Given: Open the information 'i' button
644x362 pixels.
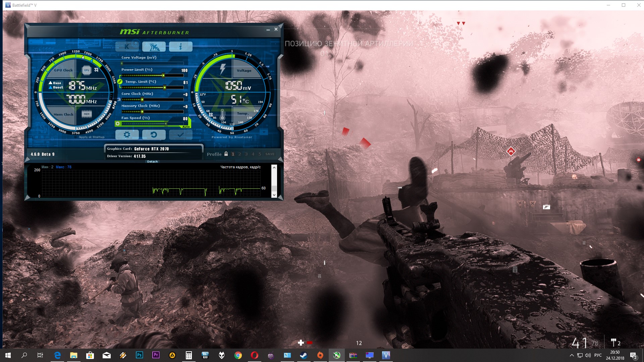Looking at the screenshot, I should pos(180,47).
